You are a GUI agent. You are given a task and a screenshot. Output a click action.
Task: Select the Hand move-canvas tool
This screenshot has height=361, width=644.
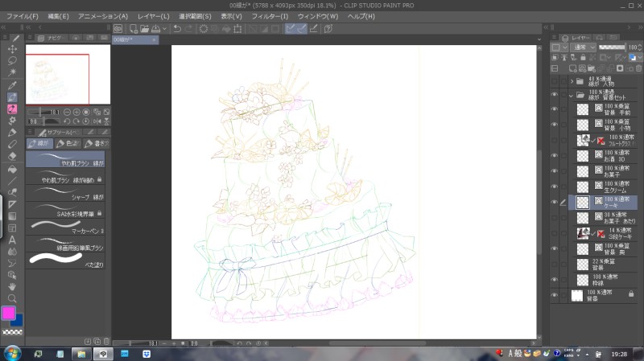tap(13, 285)
